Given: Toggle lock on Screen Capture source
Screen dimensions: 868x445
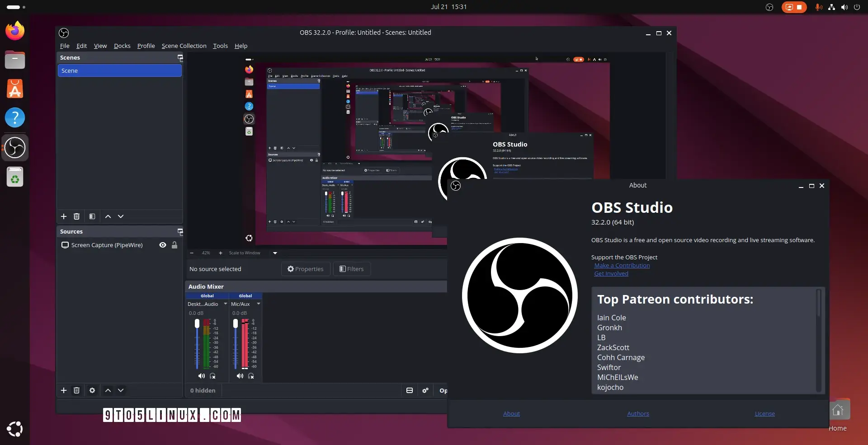Looking at the screenshot, I should [175, 245].
